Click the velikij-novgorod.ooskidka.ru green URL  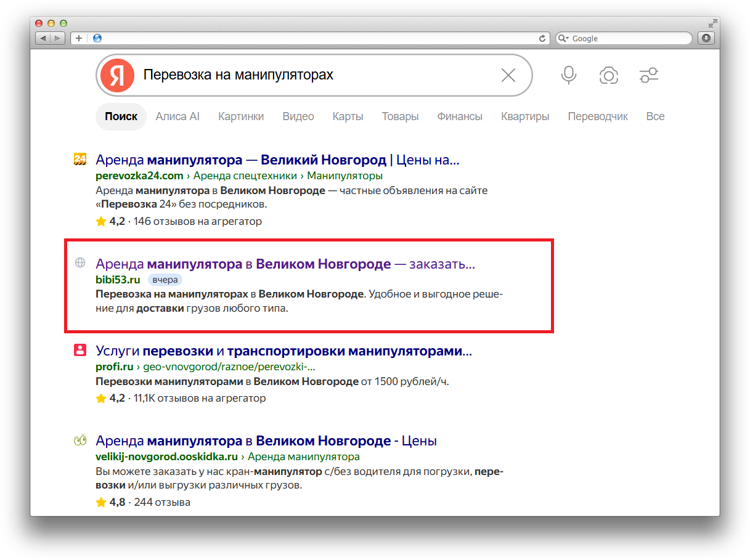(166, 457)
